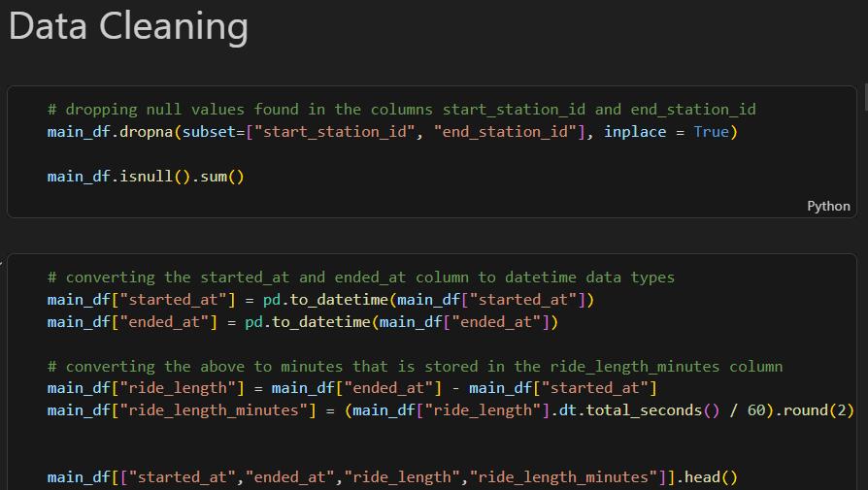Click the main_df["ended_at"] to_datetime line

point(303,322)
